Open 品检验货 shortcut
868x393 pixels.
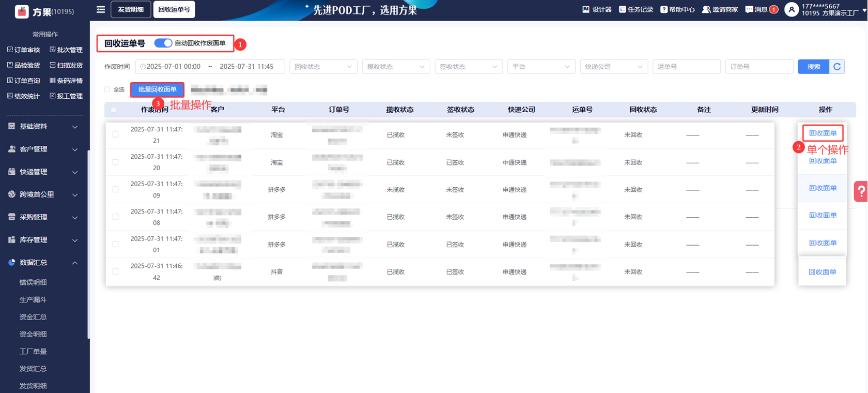[23, 65]
